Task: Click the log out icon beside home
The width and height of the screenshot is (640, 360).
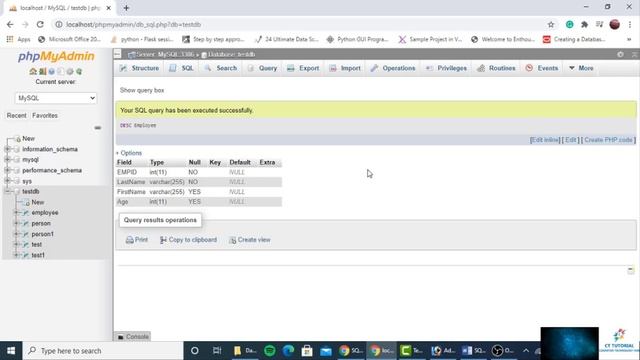Action: [42, 71]
